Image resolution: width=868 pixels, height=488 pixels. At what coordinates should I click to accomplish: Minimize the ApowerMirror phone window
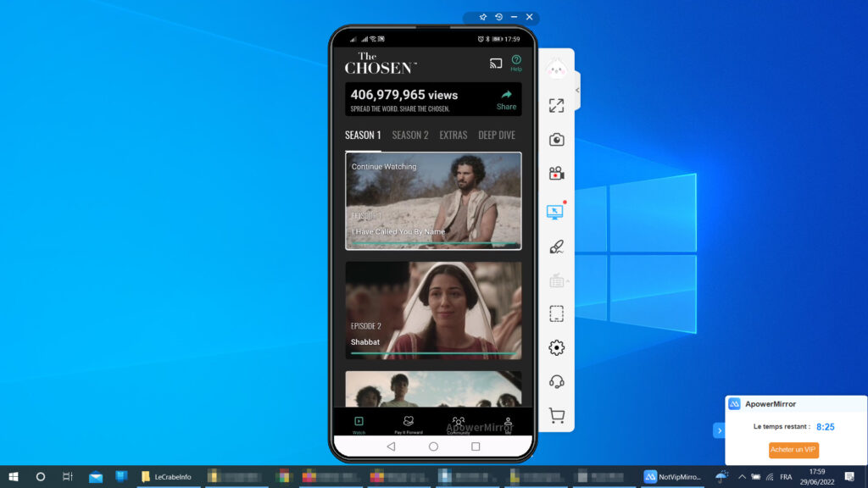click(515, 17)
